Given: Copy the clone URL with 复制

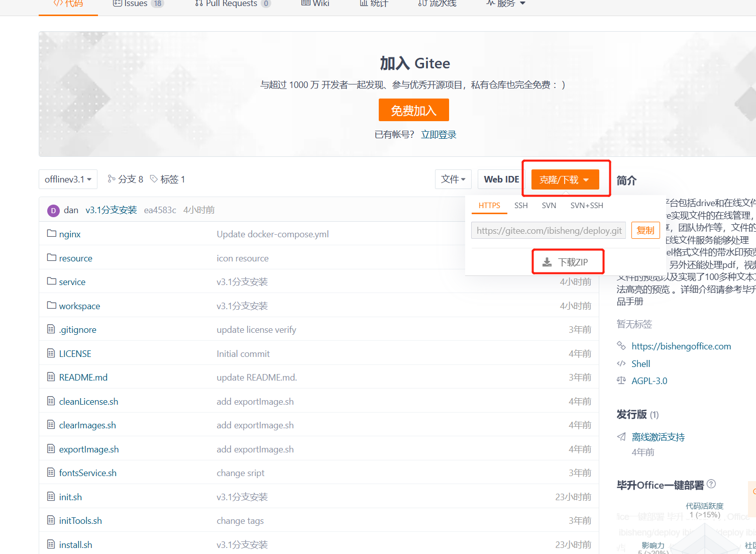Looking at the screenshot, I should pos(645,230).
